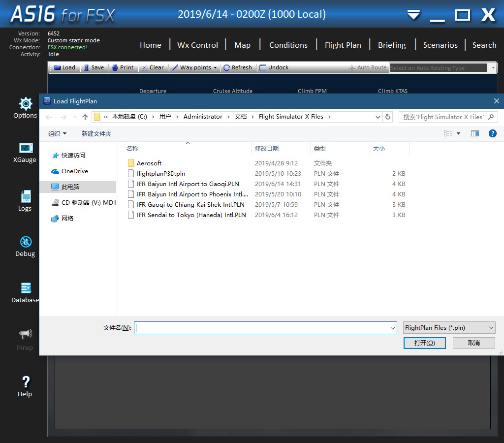Viewport: 504px width, 443px height.
Task: Click the 新建文件夹 button
Action: 96,134
